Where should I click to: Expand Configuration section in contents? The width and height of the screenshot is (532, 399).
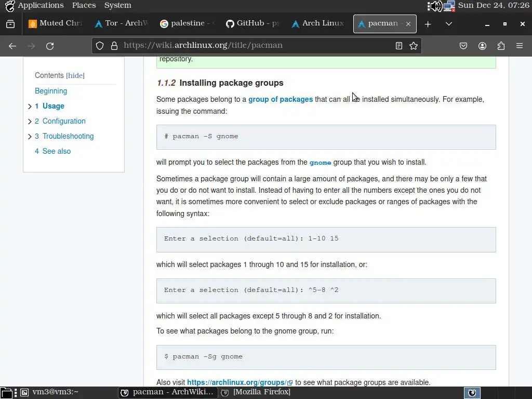30,122
